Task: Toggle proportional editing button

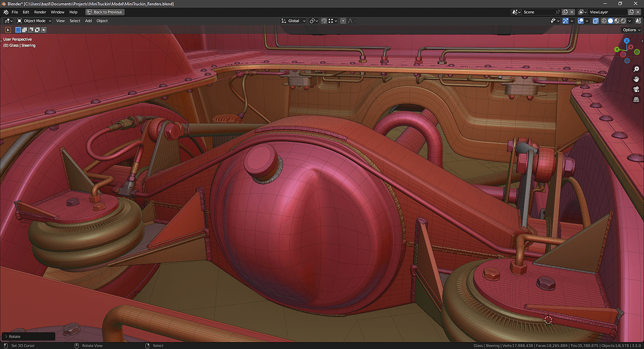Action: tap(343, 21)
